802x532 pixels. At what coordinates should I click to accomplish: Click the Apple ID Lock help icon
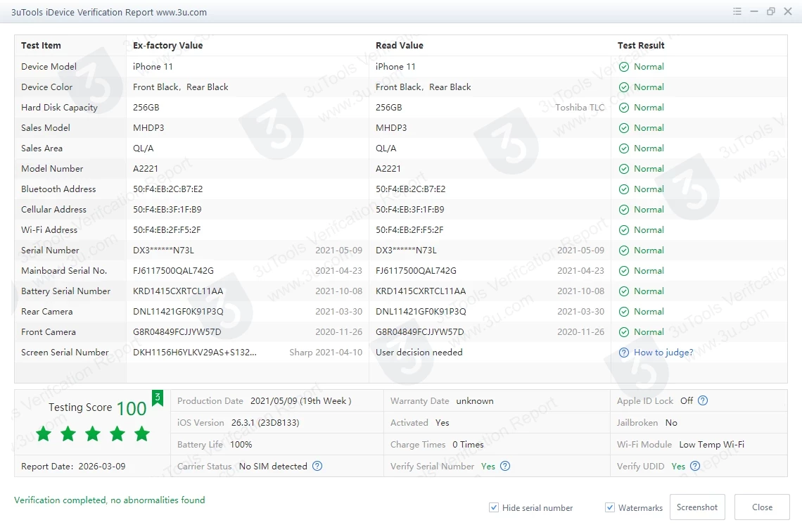[x=702, y=400]
